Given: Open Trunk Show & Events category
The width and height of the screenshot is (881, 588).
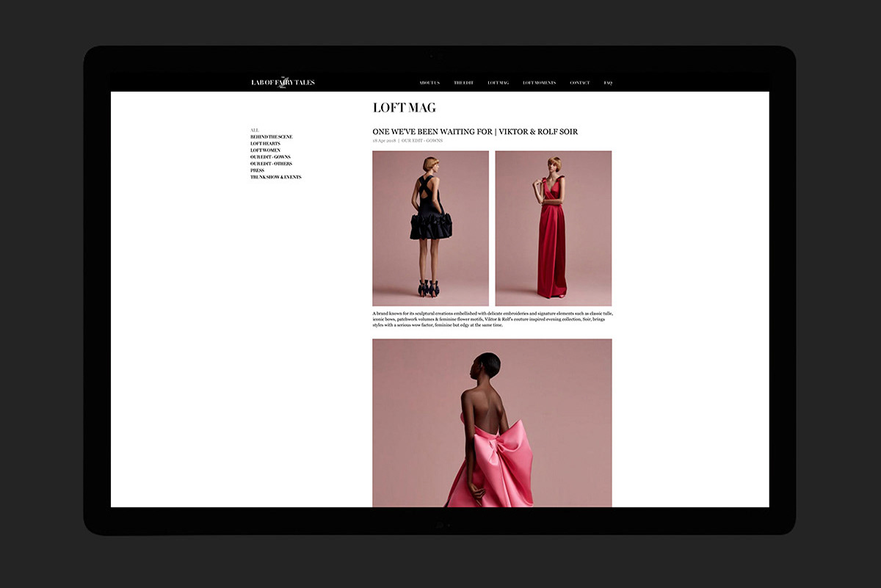Looking at the screenshot, I should pyautogui.click(x=276, y=177).
